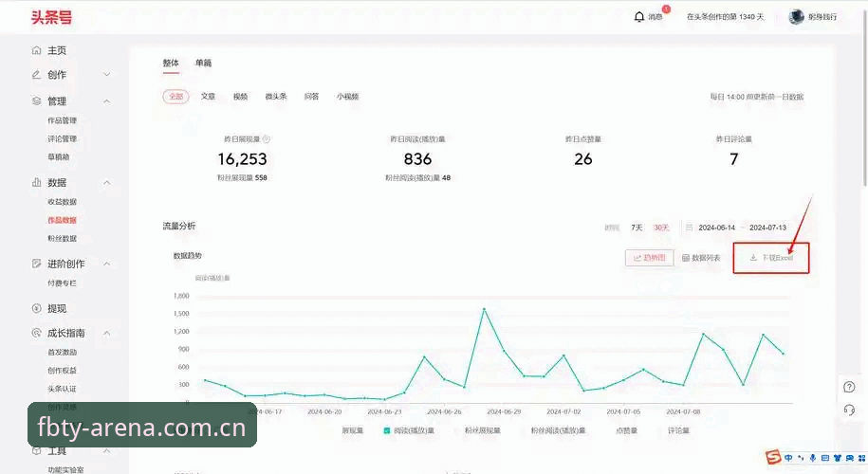
Task: Toggle 评论量 series in chart legend
Action: (678, 430)
